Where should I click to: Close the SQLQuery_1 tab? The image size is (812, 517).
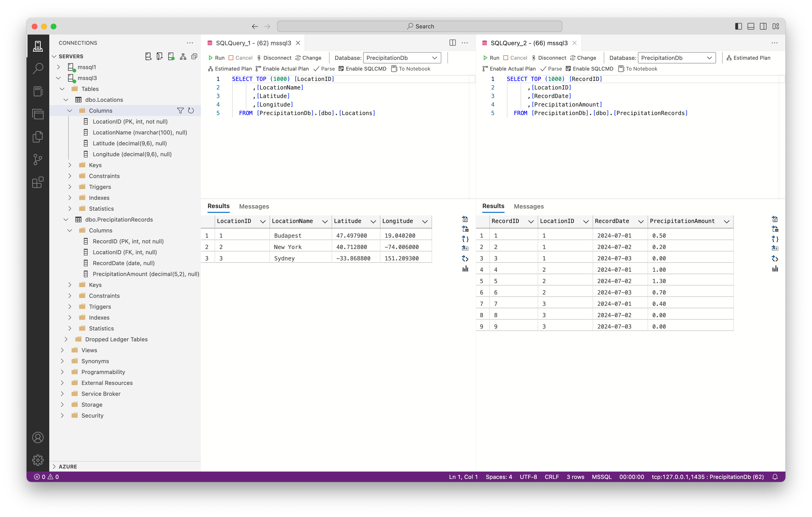pyautogui.click(x=298, y=43)
